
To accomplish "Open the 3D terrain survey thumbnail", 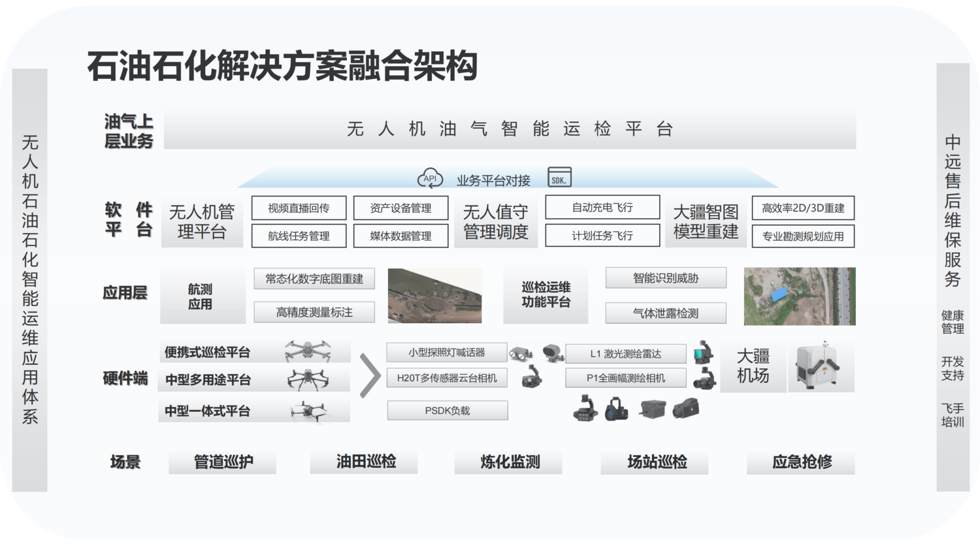I will 434,296.
